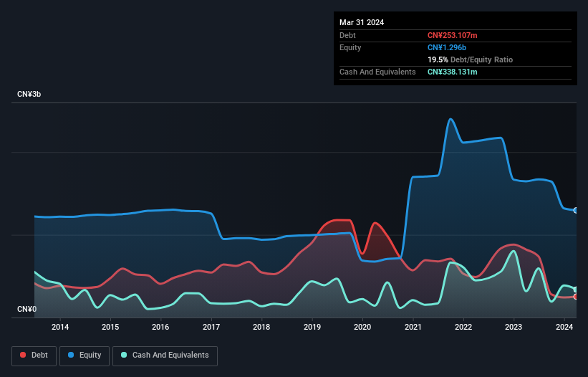Select the teal Cash endpoint marker
588x377 pixels.
(576, 290)
